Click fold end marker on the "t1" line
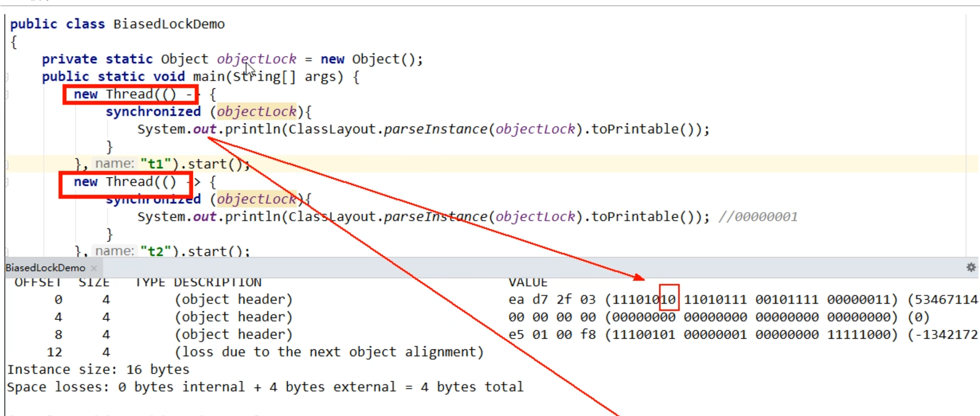 [x=6, y=164]
